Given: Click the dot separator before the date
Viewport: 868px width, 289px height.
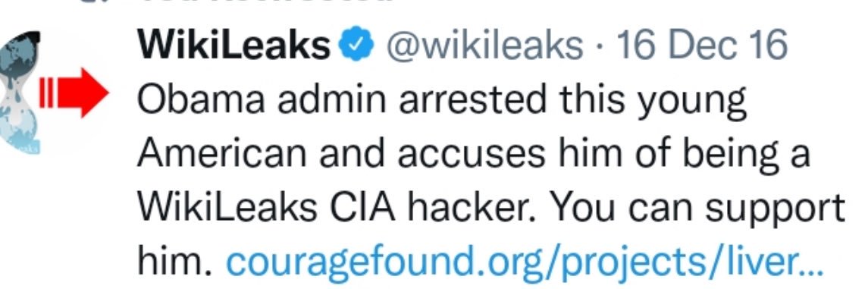Looking at the screenshot, I should pyautogui.click(x=600, y=47).
